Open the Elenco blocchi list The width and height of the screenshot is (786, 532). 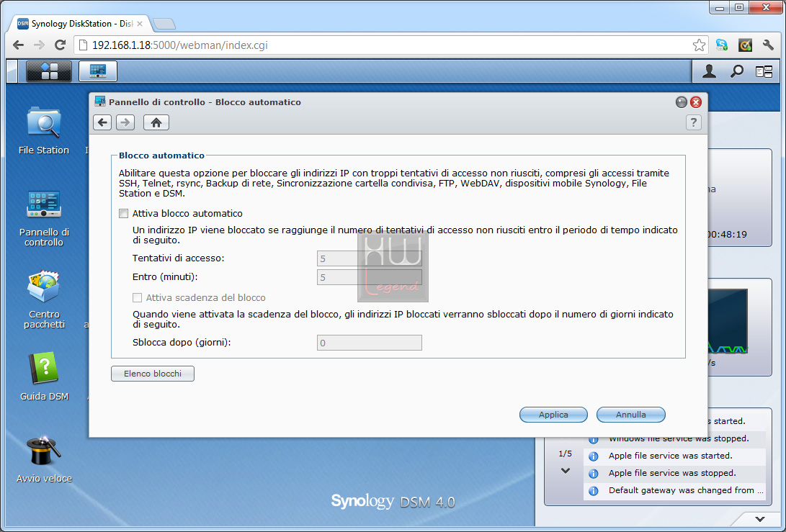point(153,374)
